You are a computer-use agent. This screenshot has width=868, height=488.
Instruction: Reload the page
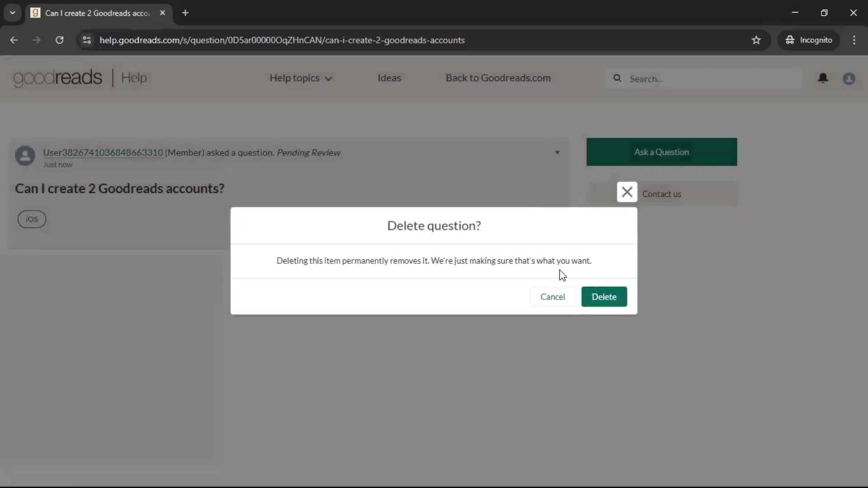[59, 40]
